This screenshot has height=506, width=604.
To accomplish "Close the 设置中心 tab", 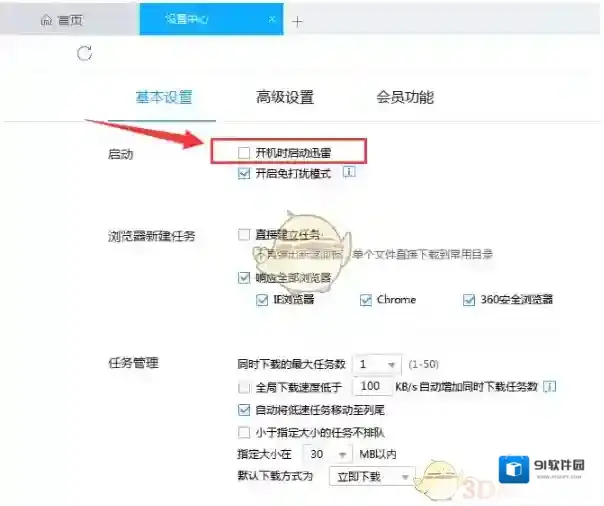I will (272, 20).
